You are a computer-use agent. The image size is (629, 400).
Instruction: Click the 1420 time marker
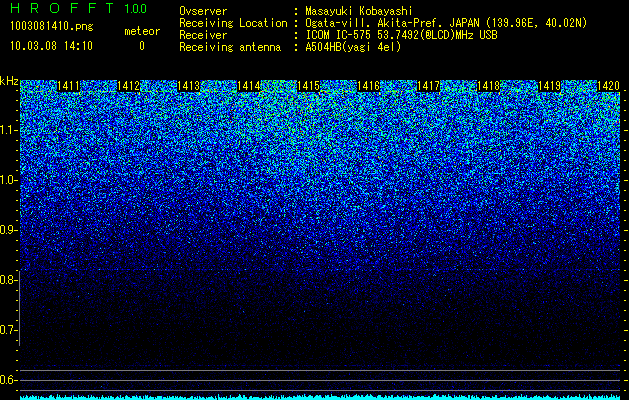point(609,86)
